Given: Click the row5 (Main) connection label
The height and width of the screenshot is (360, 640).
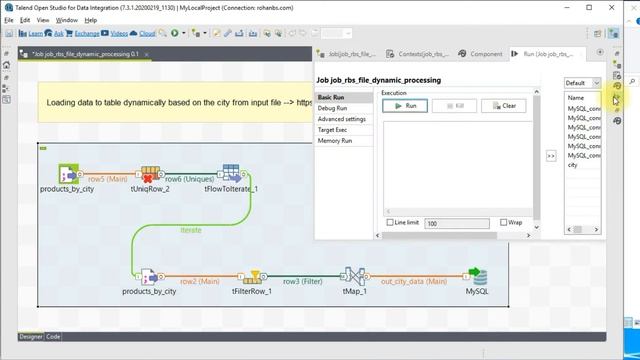Looking at the screenshot, I should click(108, 179).
